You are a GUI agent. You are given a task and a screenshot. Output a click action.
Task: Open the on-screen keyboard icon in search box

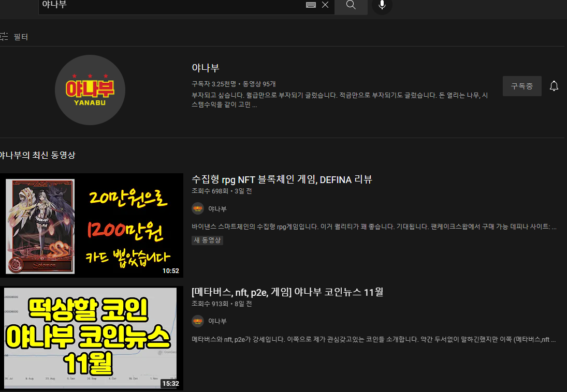[x=311, y=5]
